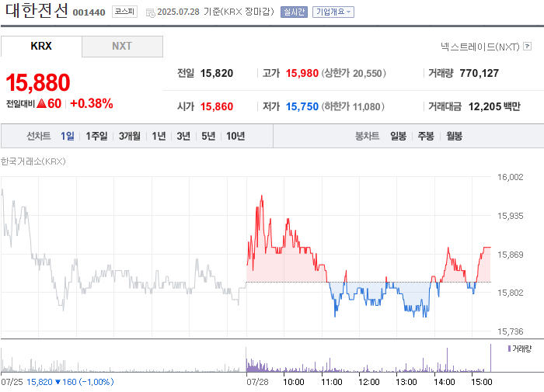Select the 3개월 line chart period
Viewport: 544px width, 392px height.
pyautogui.click(x=130, y=136)
